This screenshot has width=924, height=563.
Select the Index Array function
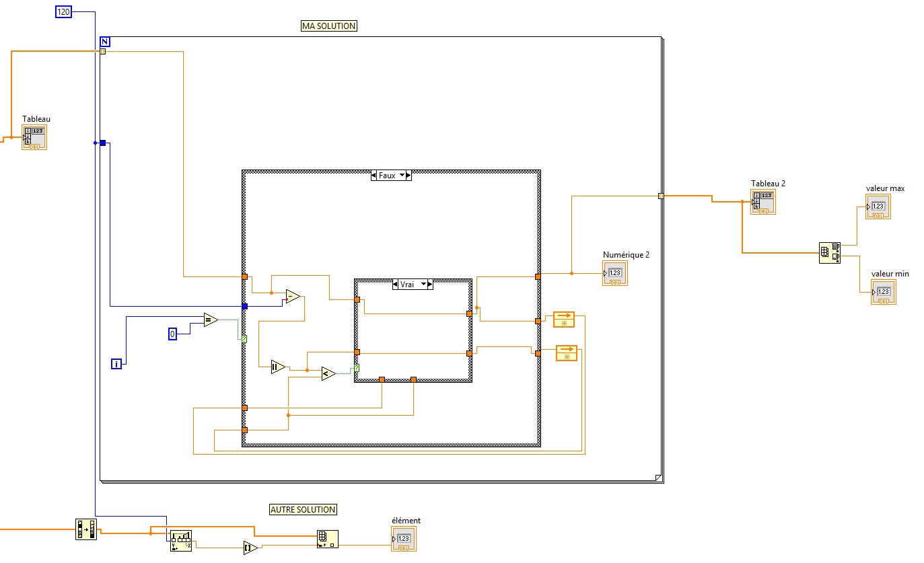[327, 539]
